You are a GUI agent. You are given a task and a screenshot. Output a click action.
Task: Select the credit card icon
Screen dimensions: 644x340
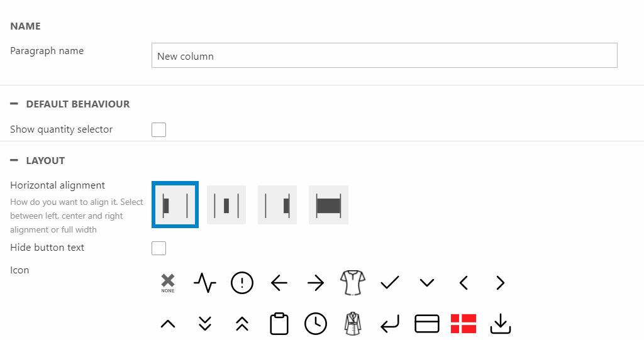point(427,324)
